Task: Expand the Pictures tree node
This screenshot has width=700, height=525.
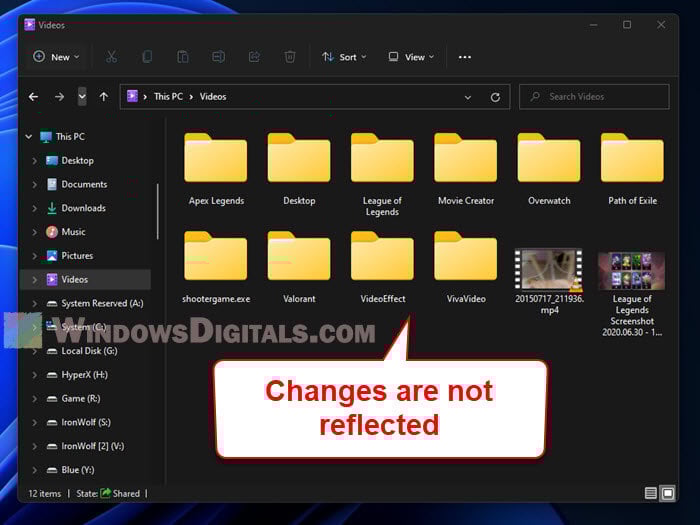Action: 34,256
